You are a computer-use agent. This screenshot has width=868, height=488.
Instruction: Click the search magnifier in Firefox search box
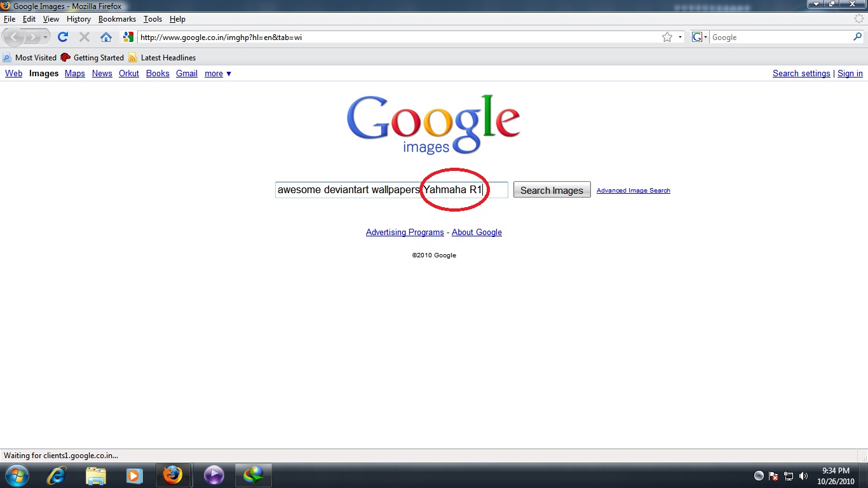857,37
